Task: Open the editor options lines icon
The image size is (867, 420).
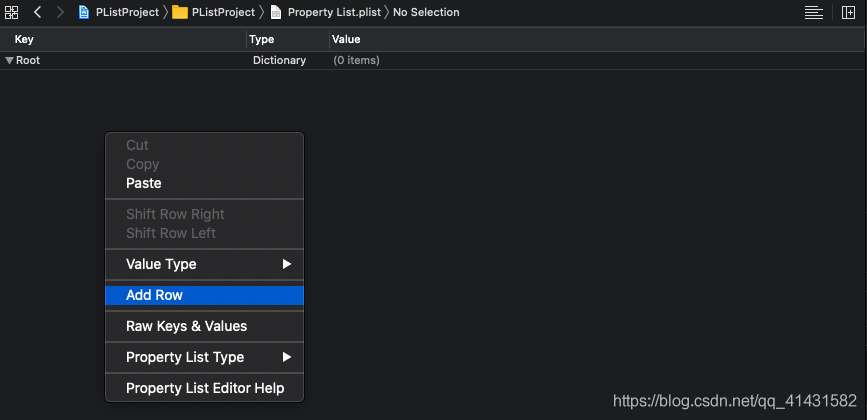Action: [813, 12]
